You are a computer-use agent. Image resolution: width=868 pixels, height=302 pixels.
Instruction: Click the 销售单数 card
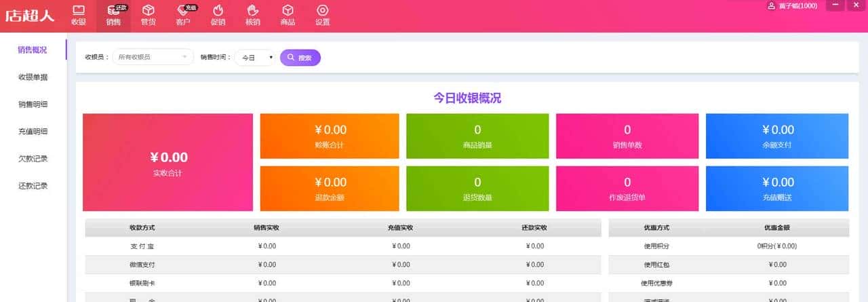point(627,136)
